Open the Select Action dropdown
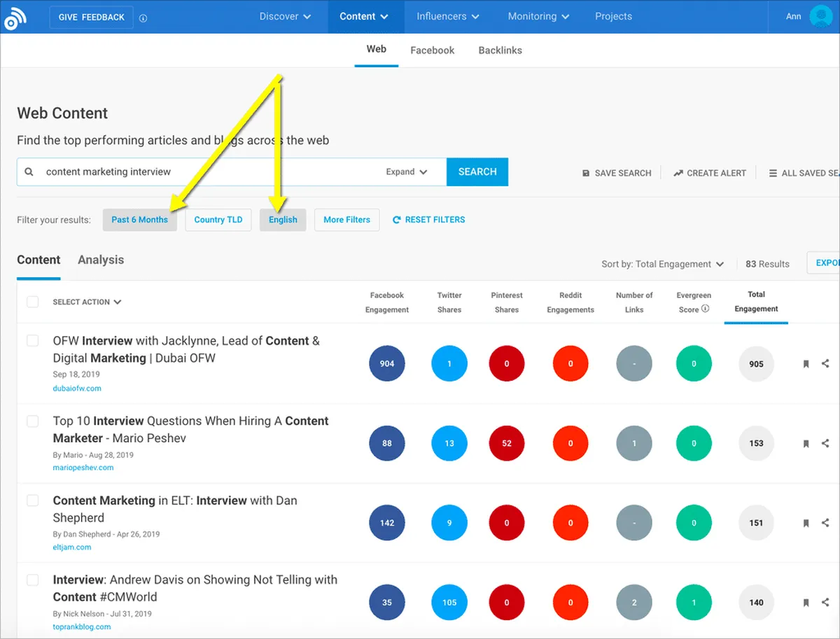840x639 pixels. coord(87,302)
